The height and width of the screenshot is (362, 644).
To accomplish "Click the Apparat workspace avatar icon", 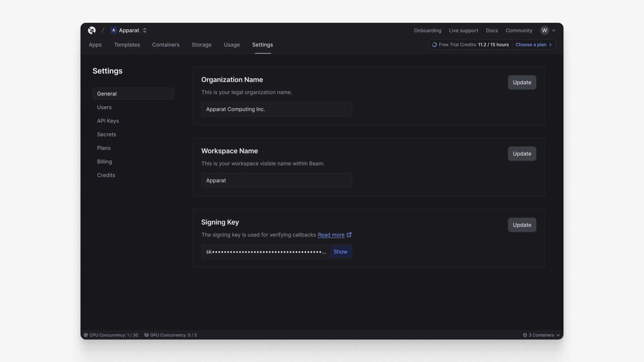I will 114,31.
